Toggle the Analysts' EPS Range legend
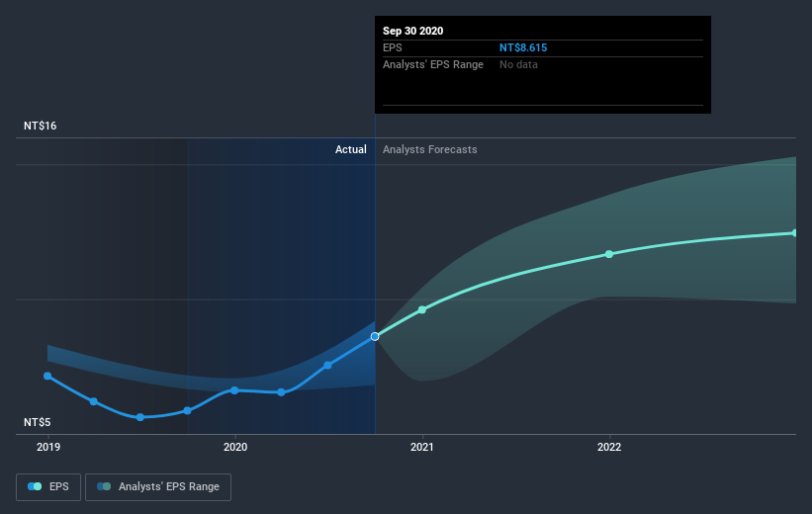The image size is (812, 514). click(158, 487)
